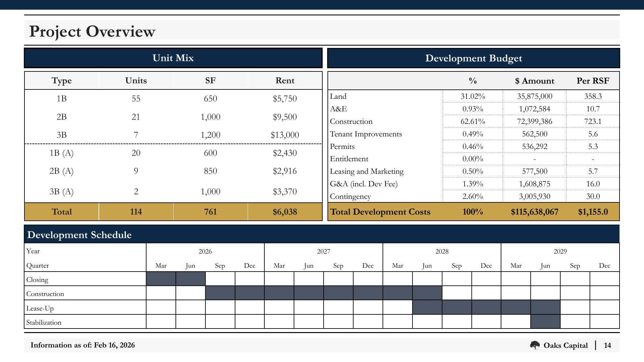Select the Per RSF column header

point(593,81)
